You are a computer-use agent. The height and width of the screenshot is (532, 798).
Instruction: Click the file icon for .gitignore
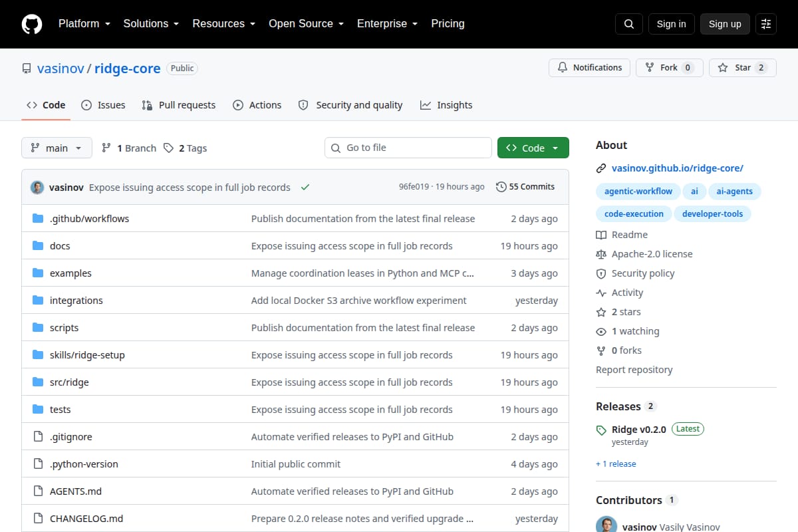click(x=38, y=437)
